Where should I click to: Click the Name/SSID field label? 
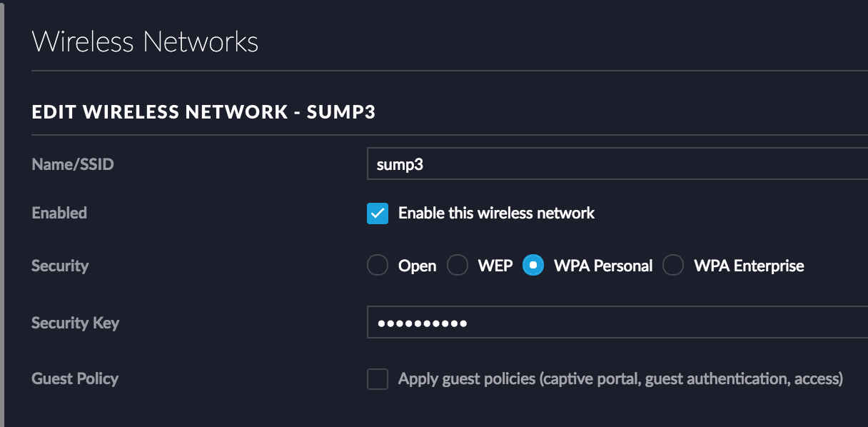pos(73,164)
